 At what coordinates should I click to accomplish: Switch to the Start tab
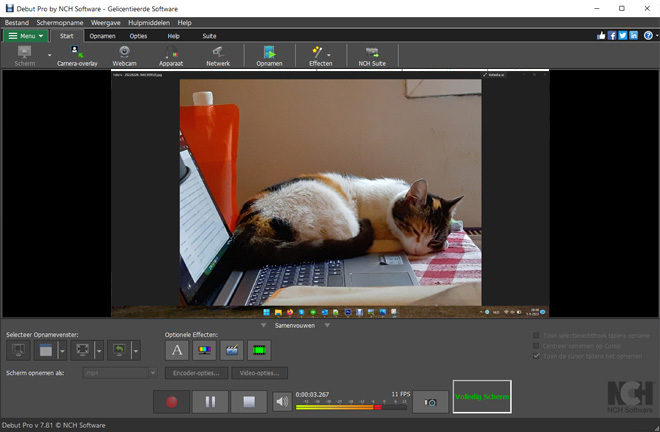(67, 36)
